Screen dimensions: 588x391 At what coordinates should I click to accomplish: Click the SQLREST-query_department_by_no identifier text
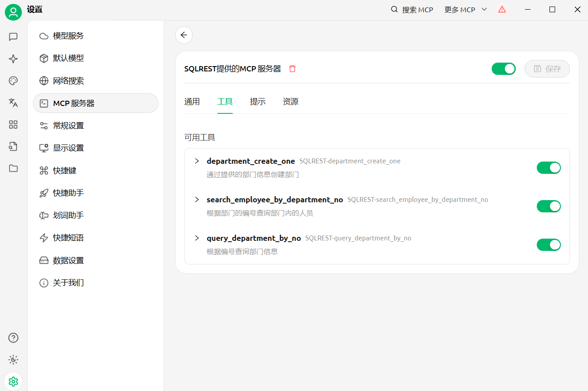pos(358,238)
